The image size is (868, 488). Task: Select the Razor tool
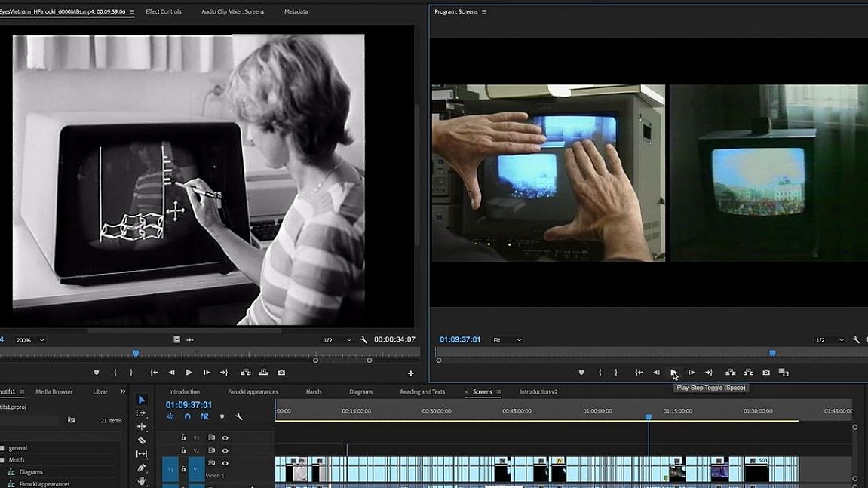(142, 440)
